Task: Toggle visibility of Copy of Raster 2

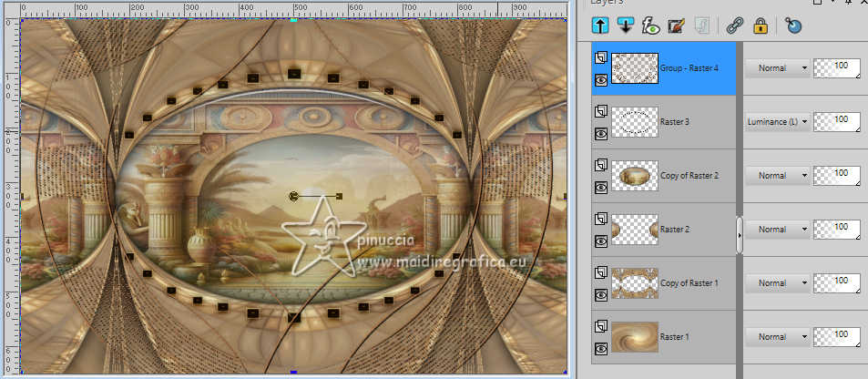Action: (600, 188)
